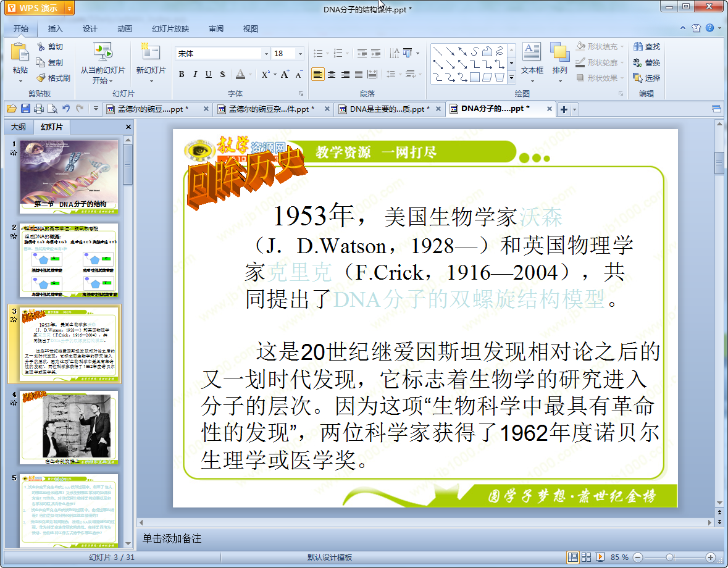Increase font size with the A-up icon
Screen dimensions: 728x568
[285, 74]
